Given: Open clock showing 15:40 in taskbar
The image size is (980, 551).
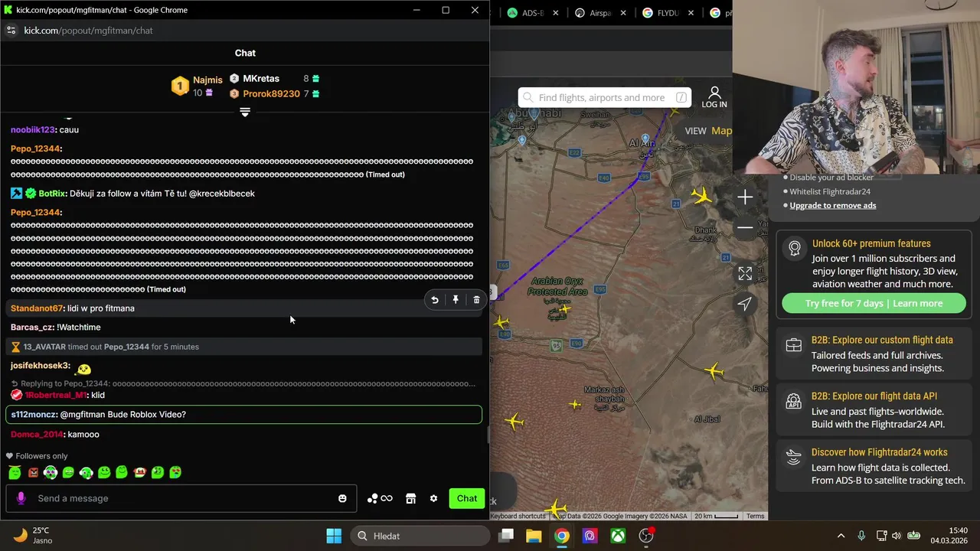Looking at the screenshot, I should click(x=949, y=536).
